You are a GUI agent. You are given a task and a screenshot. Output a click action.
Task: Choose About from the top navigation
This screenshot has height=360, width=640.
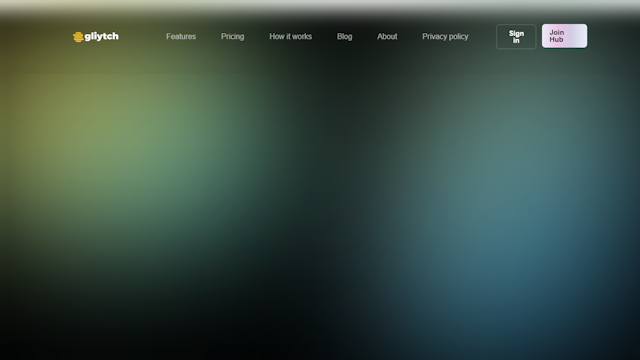[x=387, y=36]
